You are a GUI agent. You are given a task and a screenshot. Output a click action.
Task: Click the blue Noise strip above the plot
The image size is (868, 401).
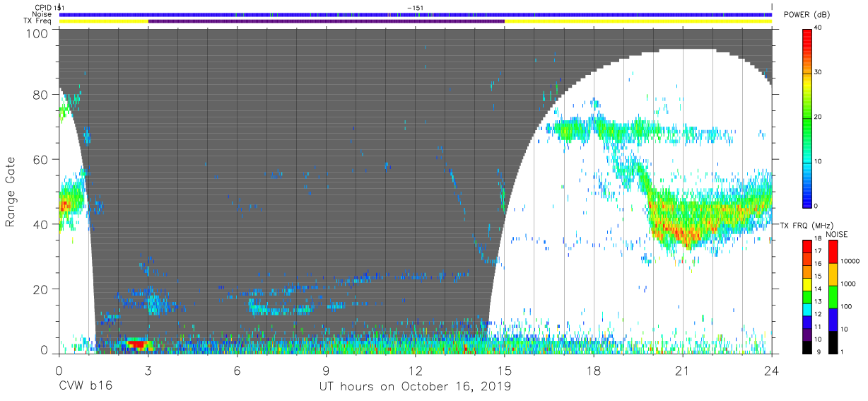click(416, 14)
